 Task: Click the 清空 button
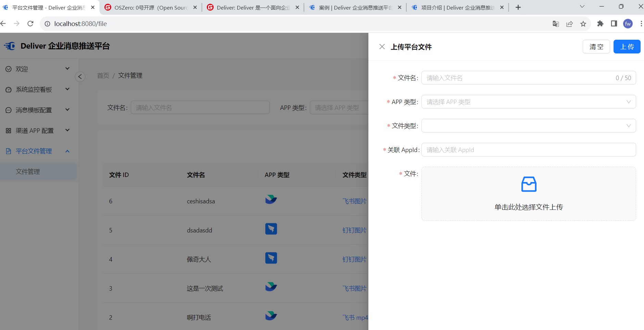pos(596,47)
